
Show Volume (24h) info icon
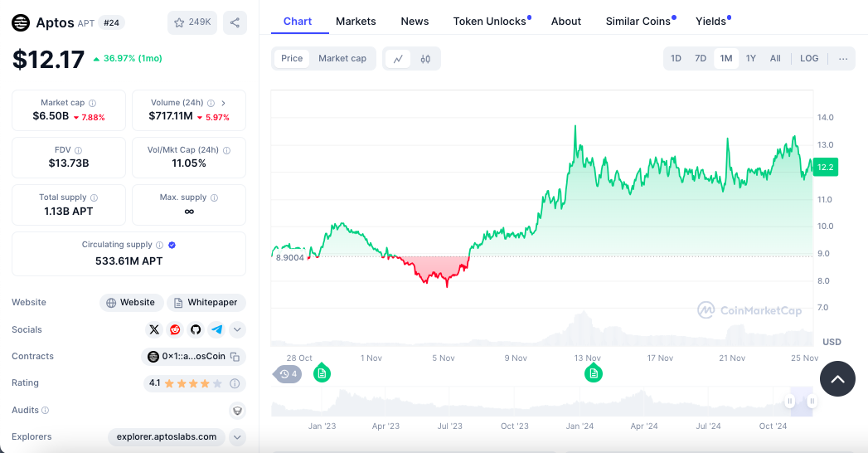pos(211,103)
